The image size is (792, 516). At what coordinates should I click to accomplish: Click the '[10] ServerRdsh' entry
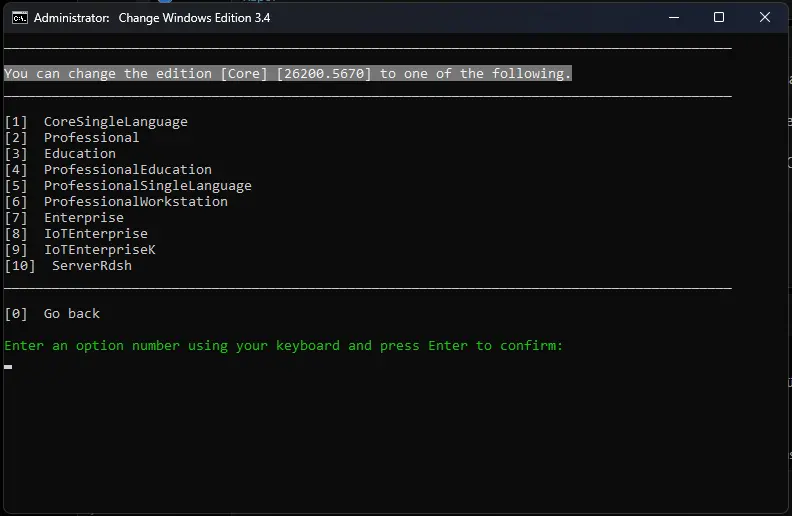pos(68,266)
